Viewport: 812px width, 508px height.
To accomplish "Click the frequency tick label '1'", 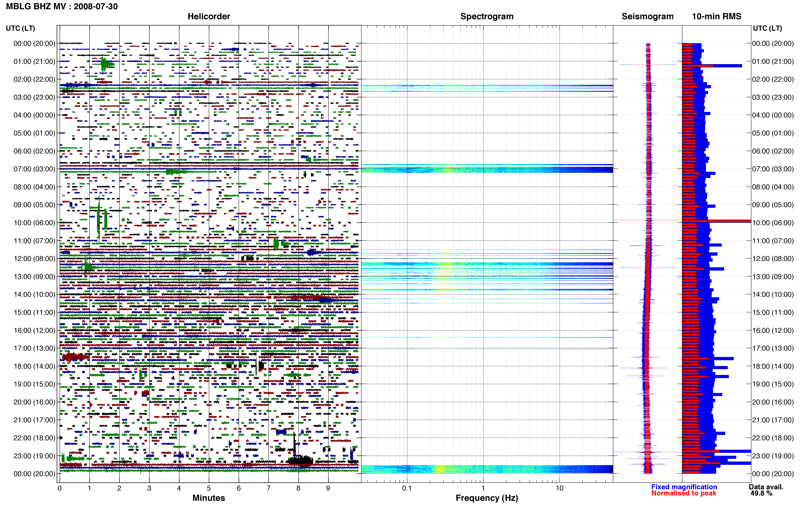I will tap(483, 488).
